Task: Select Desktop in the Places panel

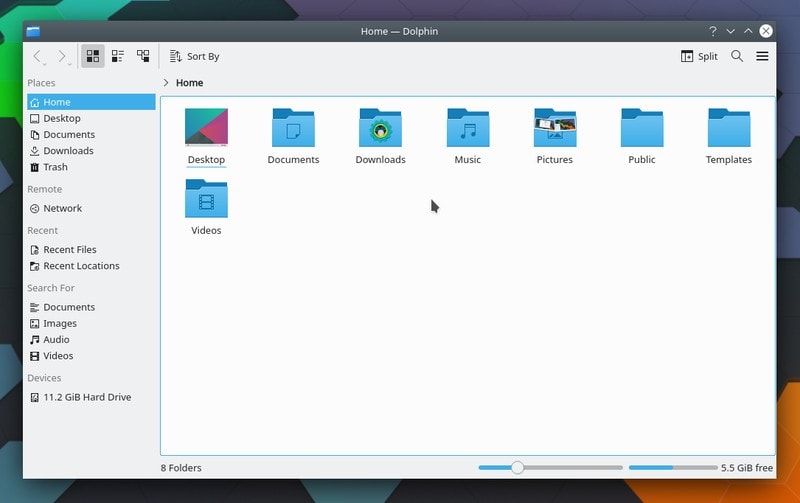Action: tap(91, 118)
